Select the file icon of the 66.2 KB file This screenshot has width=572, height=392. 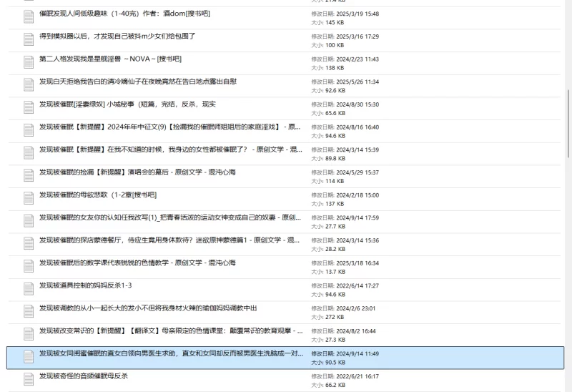(29, 379)
